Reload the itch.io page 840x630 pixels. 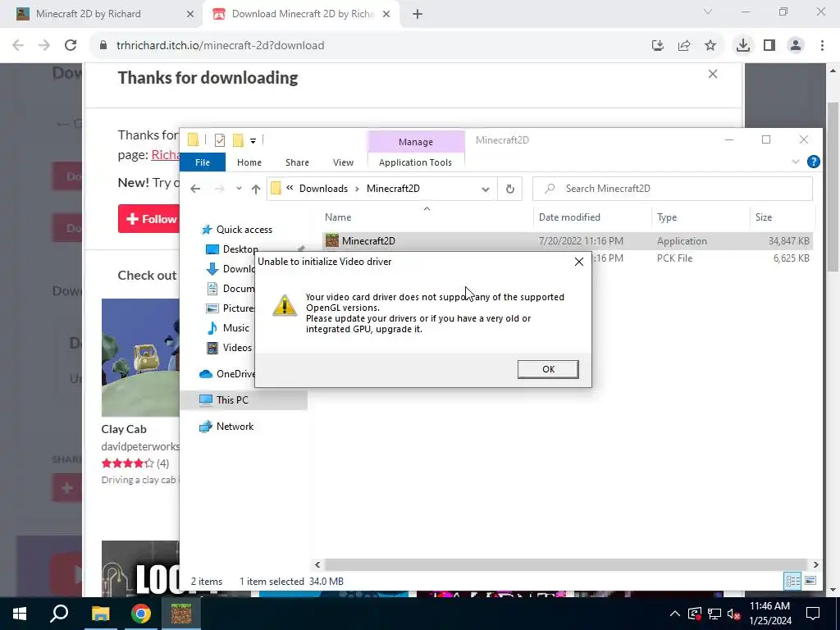click(x=71, y=46)
